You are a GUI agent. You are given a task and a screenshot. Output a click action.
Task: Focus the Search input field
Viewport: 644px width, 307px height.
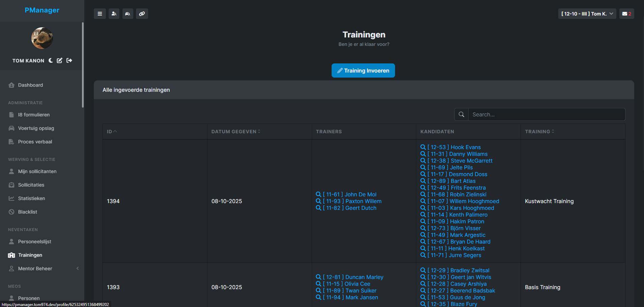tap(546, 114)
